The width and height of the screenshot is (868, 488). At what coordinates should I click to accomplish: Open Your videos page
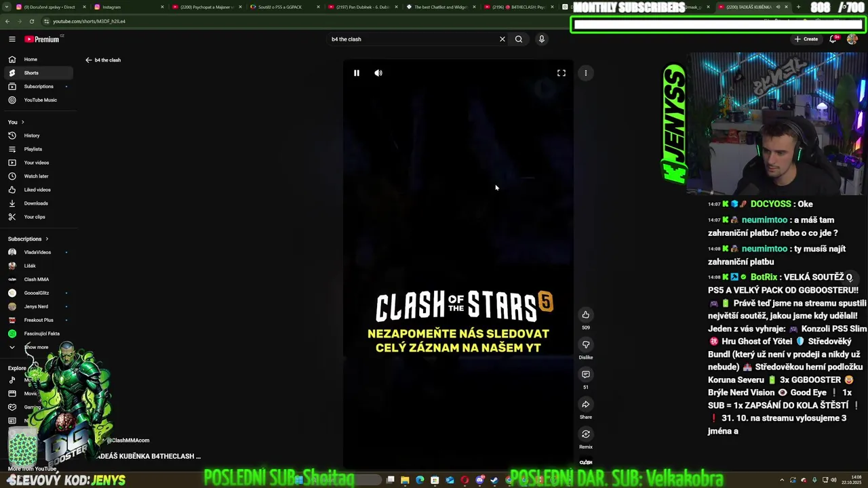(38, 163)
